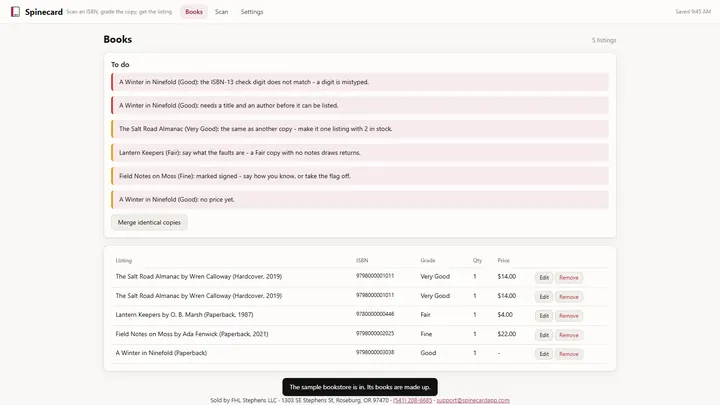Click ISBN 9780000000446
Screen dimensions: 720x405
click(375, 314)
